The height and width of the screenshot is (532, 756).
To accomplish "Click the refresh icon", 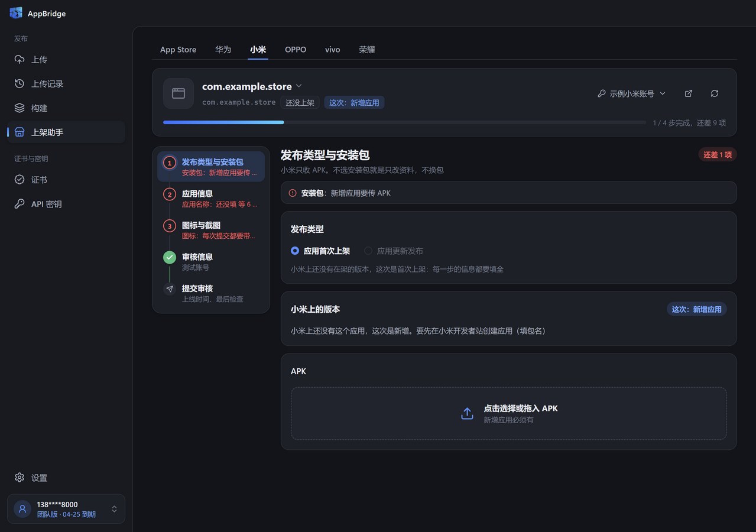I will point(715,93).
